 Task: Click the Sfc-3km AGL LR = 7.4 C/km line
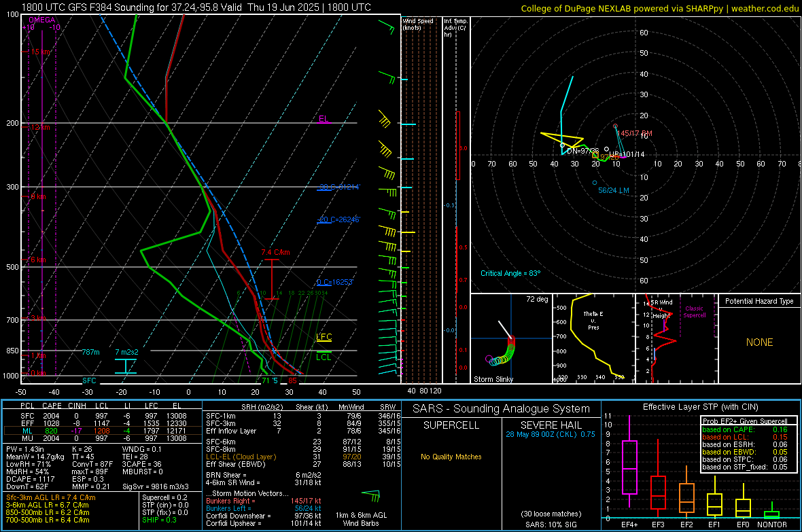51,497
